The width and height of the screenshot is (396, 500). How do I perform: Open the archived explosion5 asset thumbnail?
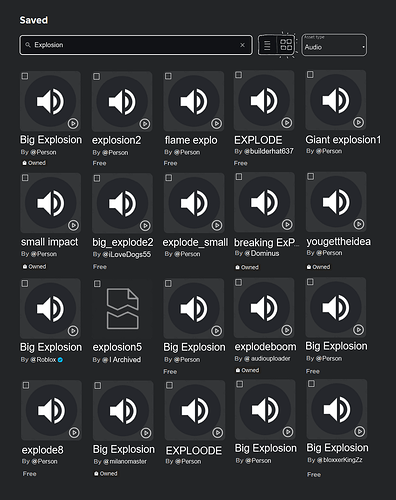pos(122,309)
